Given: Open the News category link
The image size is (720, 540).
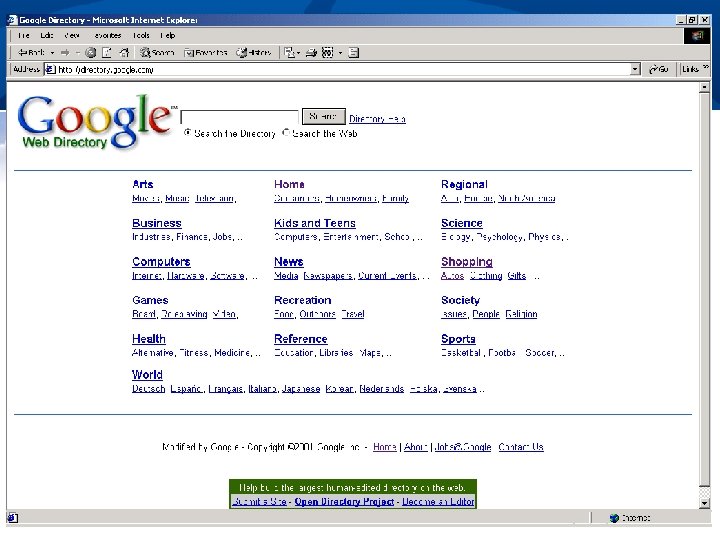Looking at the screenshot, I should pos(289,262).
